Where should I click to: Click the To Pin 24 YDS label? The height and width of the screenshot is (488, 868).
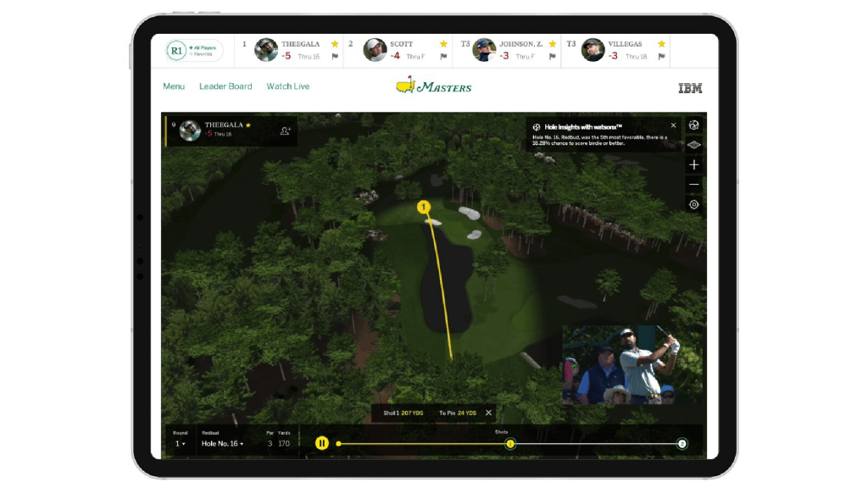pos(457,413)
